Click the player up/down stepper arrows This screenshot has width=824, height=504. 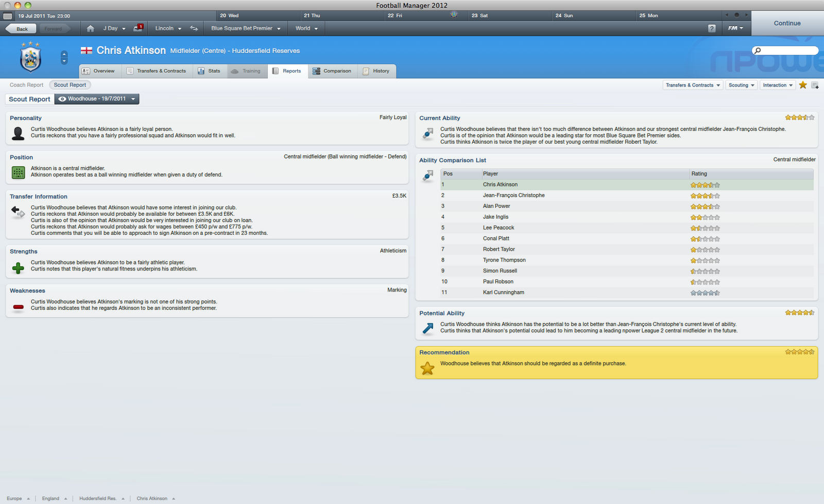(64, 57)
